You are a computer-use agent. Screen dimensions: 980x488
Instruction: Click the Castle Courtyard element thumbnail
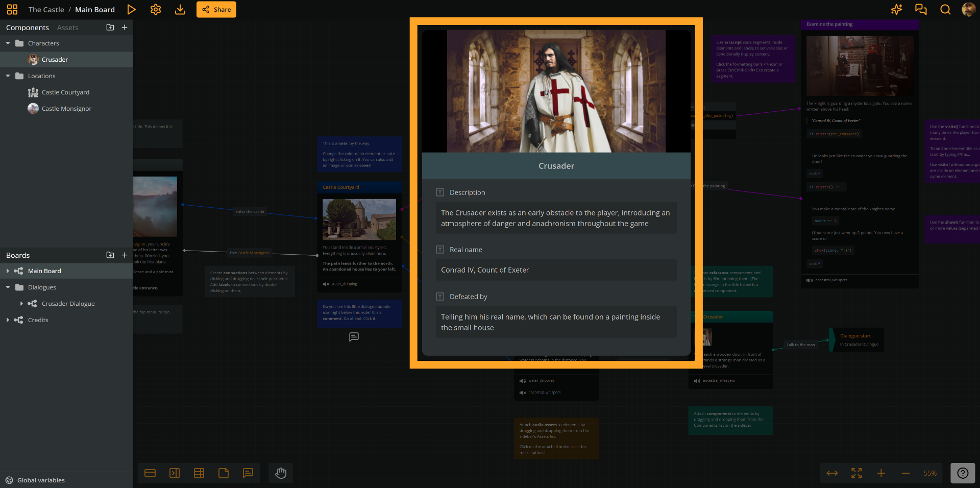(x=359, y=219)
